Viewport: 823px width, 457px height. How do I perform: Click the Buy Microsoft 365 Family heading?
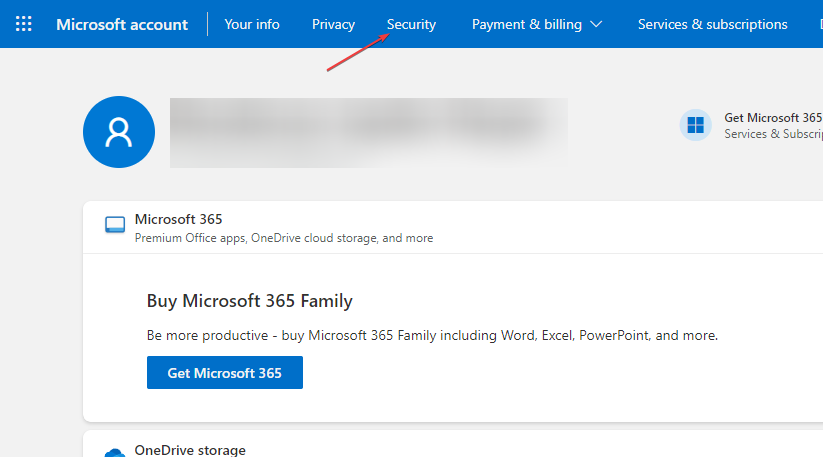pos(250,301)
